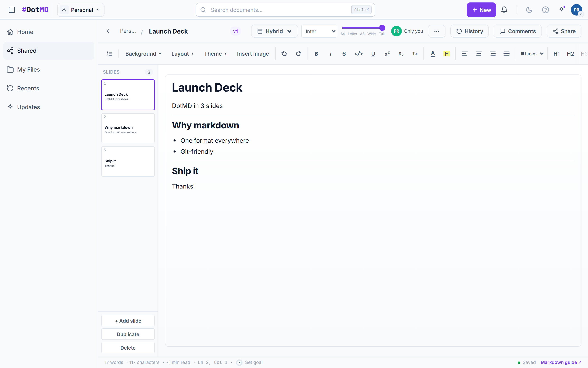This screenshot has width=588, height=368.
Task: Open help question mark icon
Action: pos(546,10)
